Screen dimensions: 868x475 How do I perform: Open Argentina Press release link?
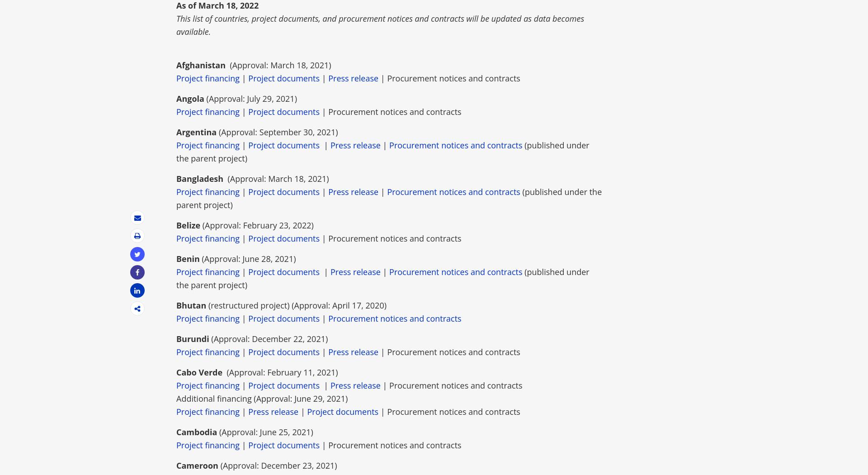pos(355,145)
